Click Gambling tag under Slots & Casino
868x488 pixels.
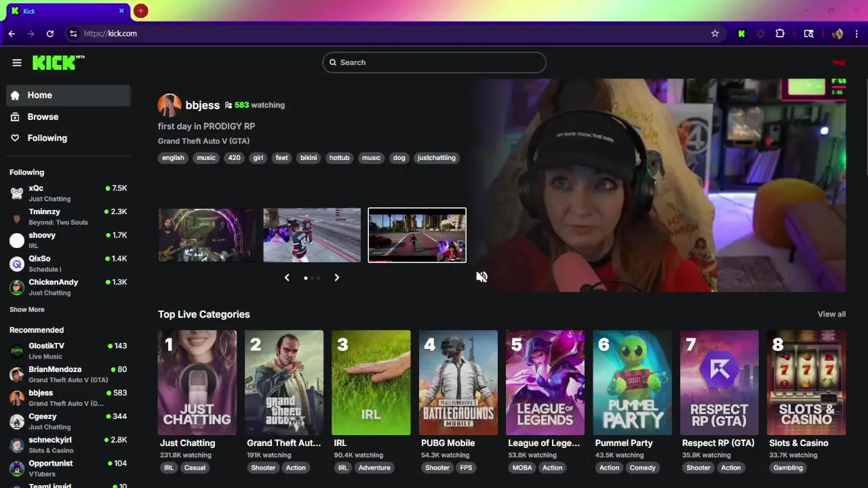788,468
